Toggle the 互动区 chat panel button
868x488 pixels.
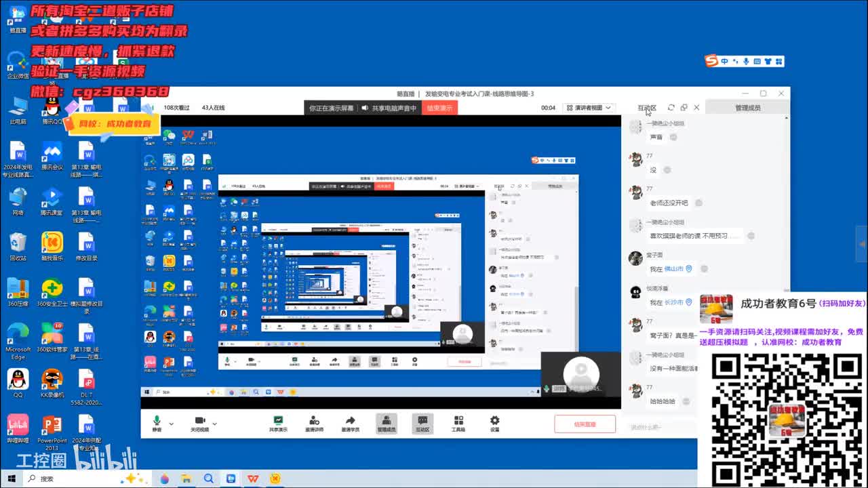click(422, 424)
